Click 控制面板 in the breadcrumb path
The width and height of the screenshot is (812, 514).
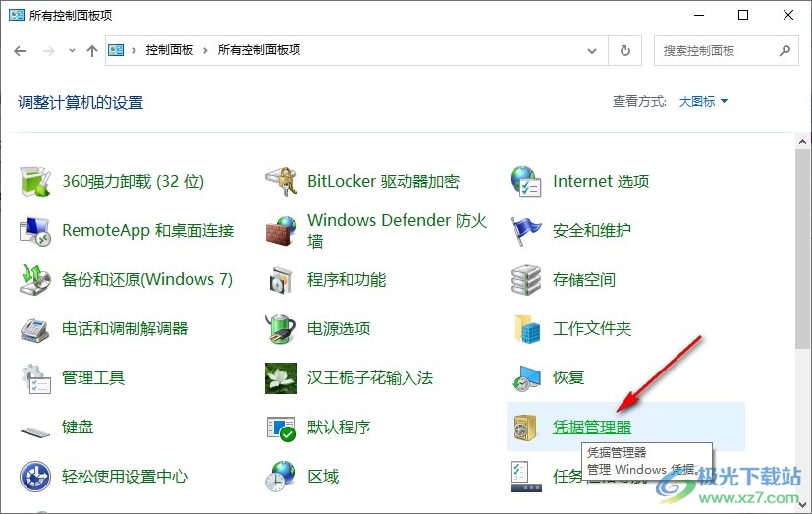click(x=169, y=50)
